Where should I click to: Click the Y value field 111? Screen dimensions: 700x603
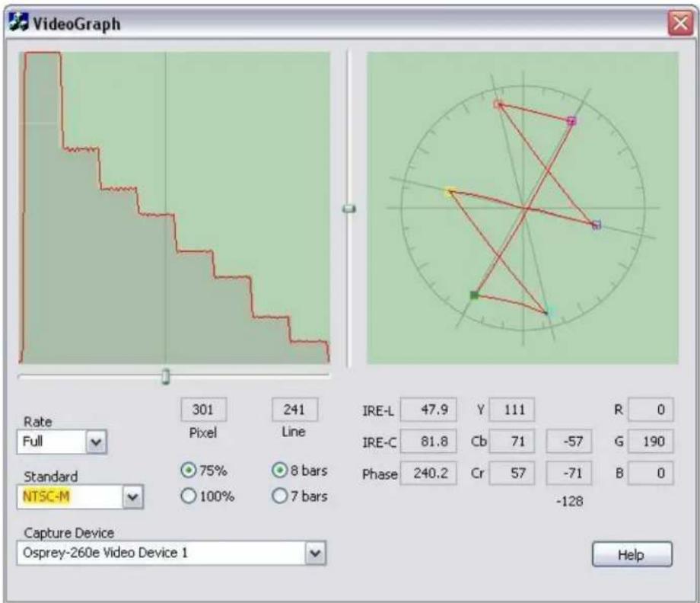[511, 410]
